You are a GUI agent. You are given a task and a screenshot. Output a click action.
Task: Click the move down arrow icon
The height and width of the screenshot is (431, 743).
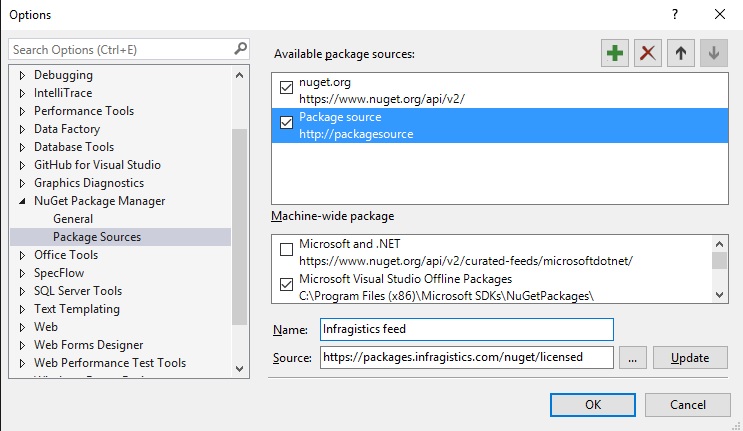pos(713,54)
